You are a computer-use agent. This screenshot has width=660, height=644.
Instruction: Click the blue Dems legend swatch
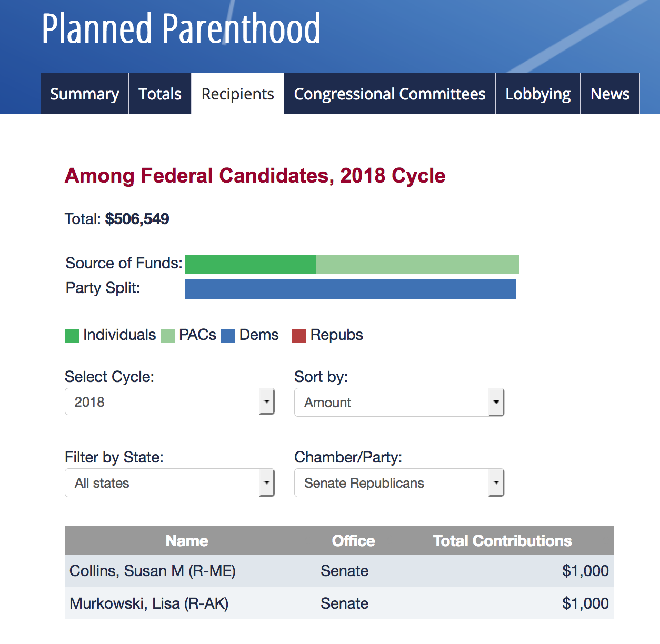227,336
